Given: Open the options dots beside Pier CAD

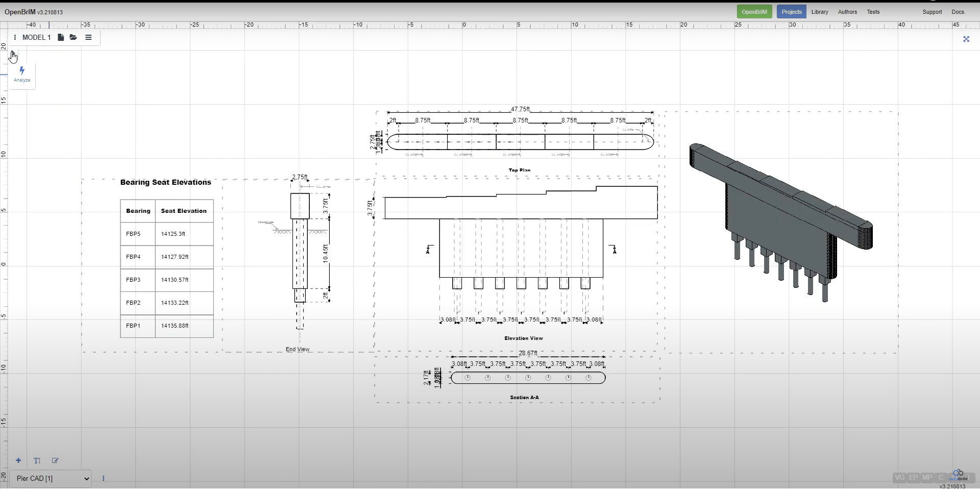Looking at the screenshot, I should (104, 478).
